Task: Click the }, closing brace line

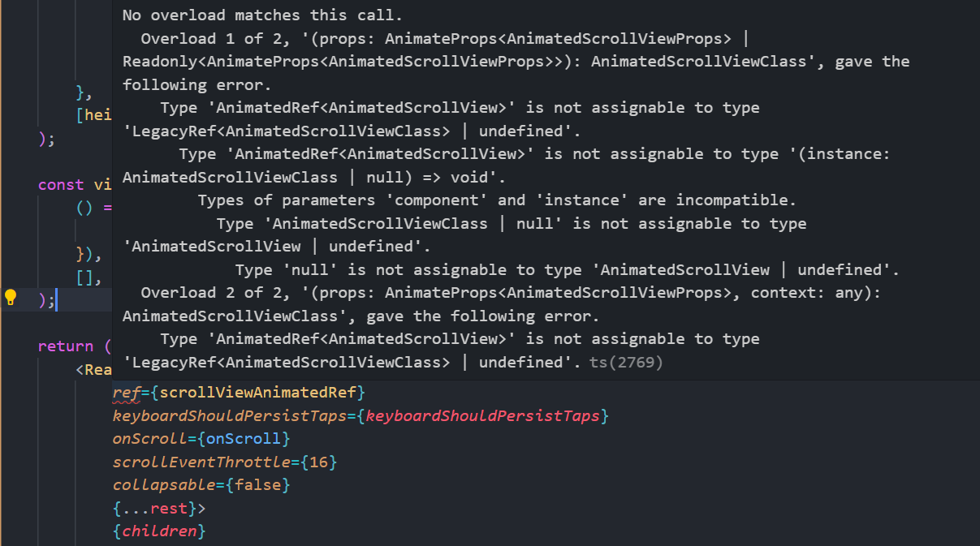Action: (x=82, y=92)
